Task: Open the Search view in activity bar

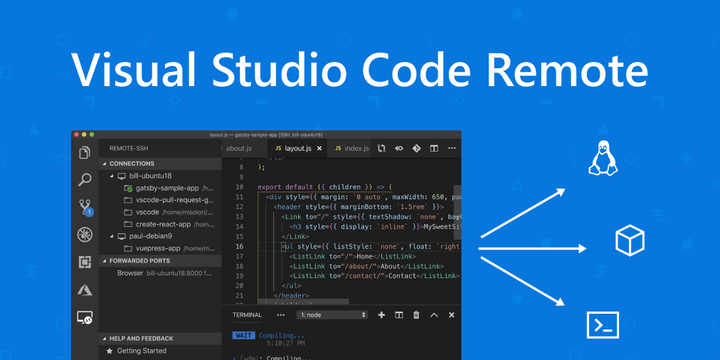Action: (x=84, y=179)
